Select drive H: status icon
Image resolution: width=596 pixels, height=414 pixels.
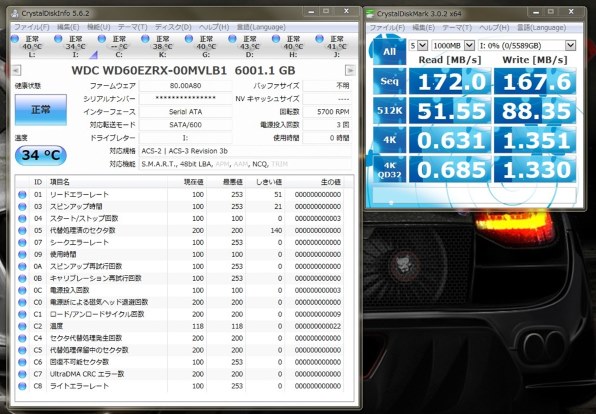276,39
